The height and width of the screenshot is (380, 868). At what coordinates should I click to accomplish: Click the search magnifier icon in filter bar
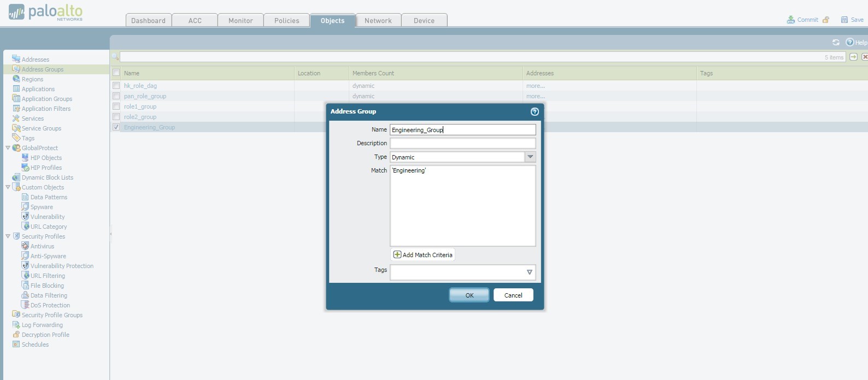point(115,57)
